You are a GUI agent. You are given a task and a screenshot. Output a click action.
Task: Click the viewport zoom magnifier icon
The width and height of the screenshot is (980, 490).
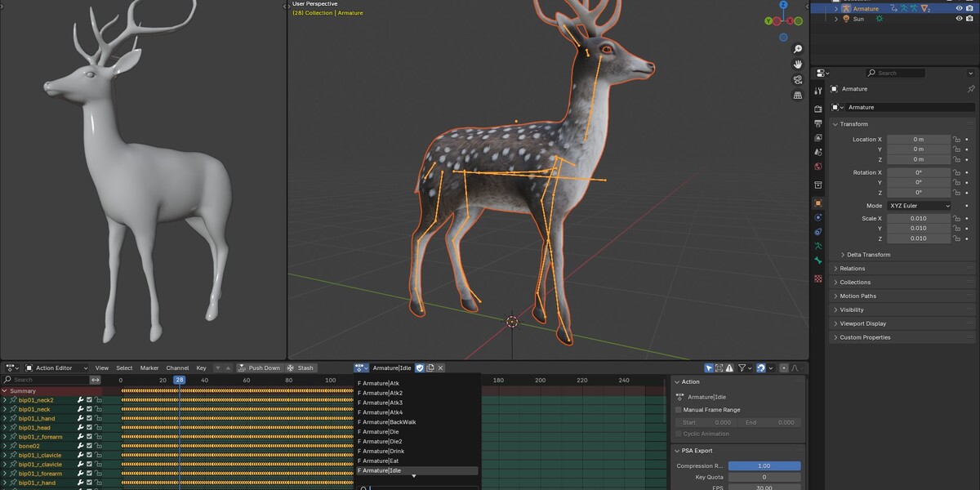tap(798, 50)
